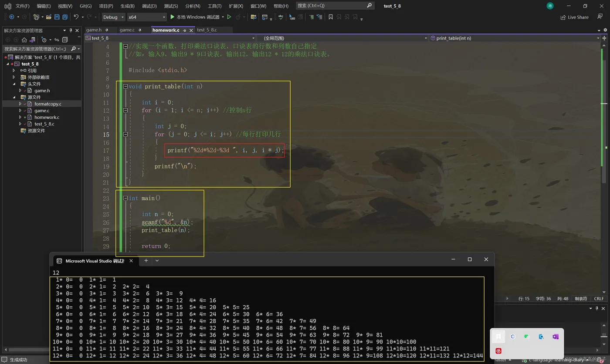Open the 工具(T) menu
Viewport: 610px width, 364px height.
click(x=214, y=6)
